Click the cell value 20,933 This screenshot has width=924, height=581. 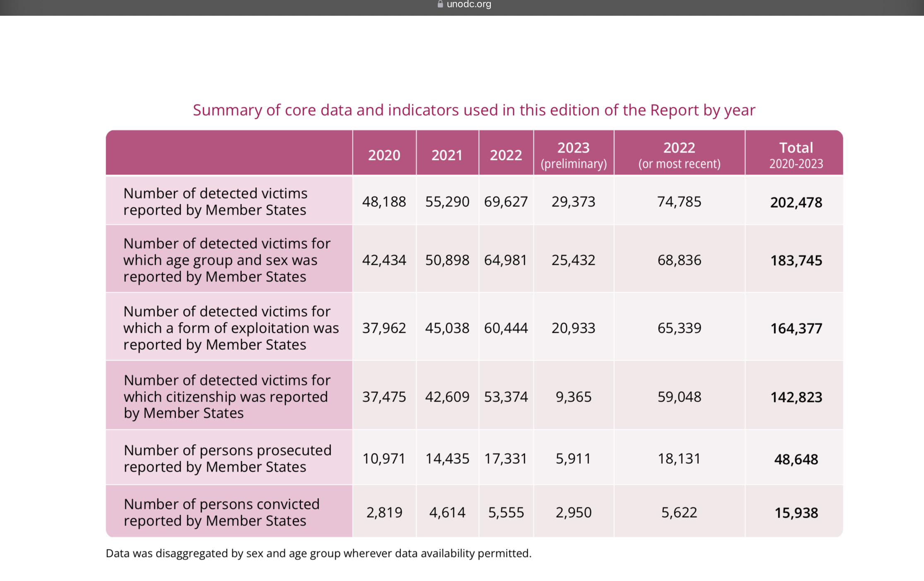click(x=574, y=328)
